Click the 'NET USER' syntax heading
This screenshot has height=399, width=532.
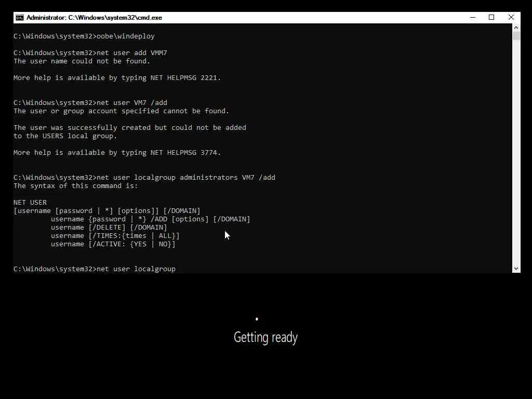tap(30, 203)
